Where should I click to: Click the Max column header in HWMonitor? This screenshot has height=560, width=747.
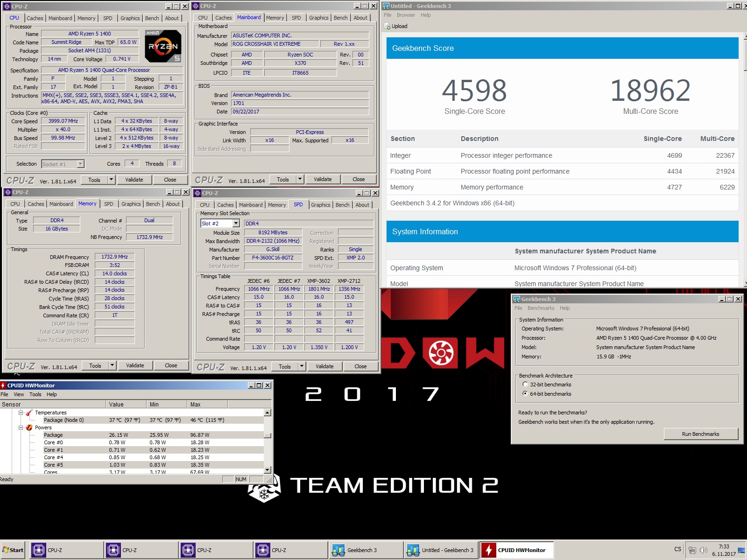click(207, 405)
